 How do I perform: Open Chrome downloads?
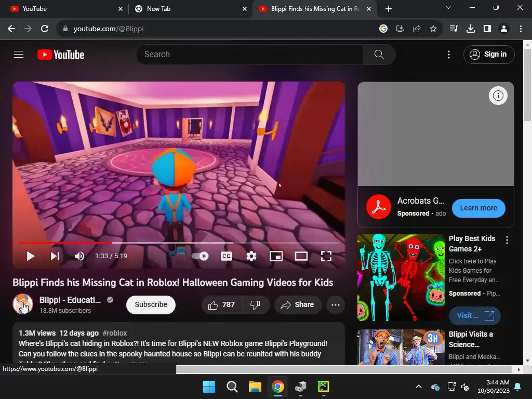coord(470,29)
